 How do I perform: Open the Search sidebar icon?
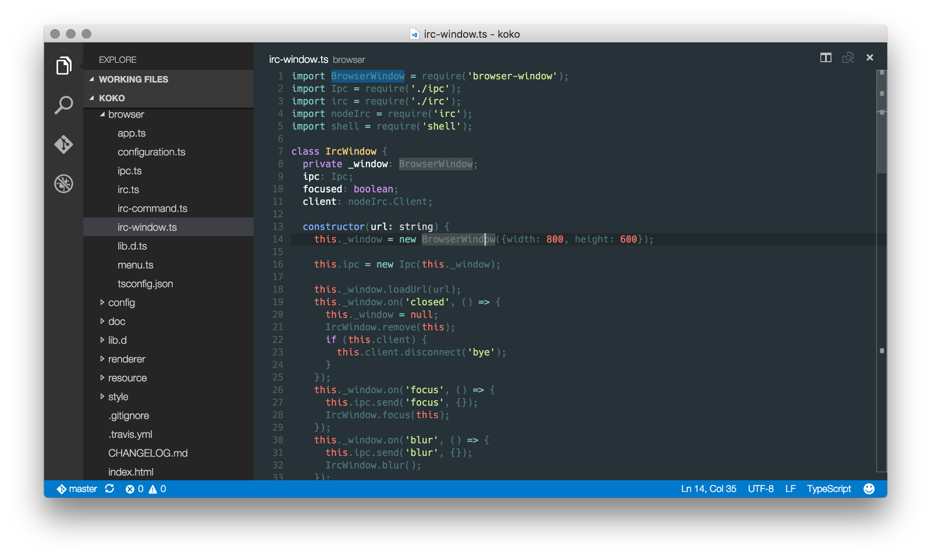64,105
